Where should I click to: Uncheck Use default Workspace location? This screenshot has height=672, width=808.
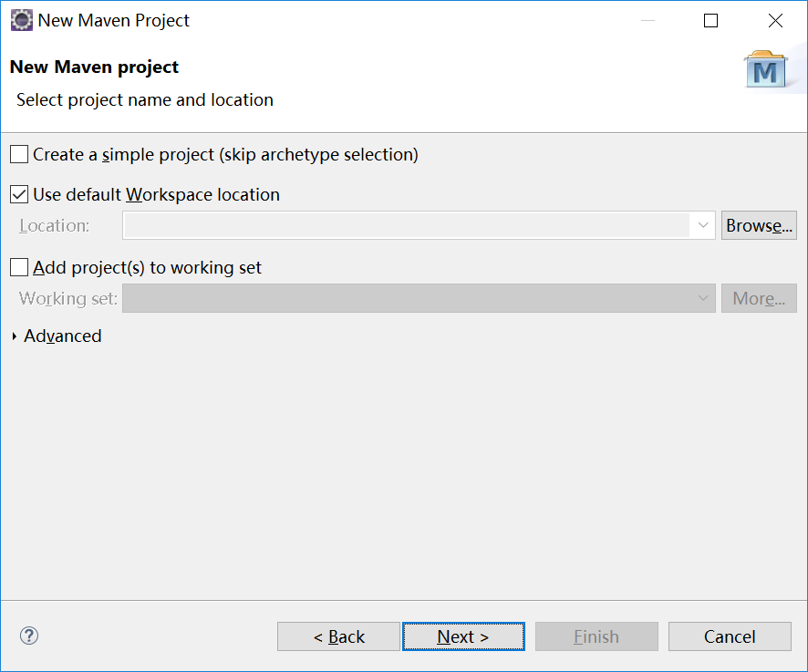(18, 194)
